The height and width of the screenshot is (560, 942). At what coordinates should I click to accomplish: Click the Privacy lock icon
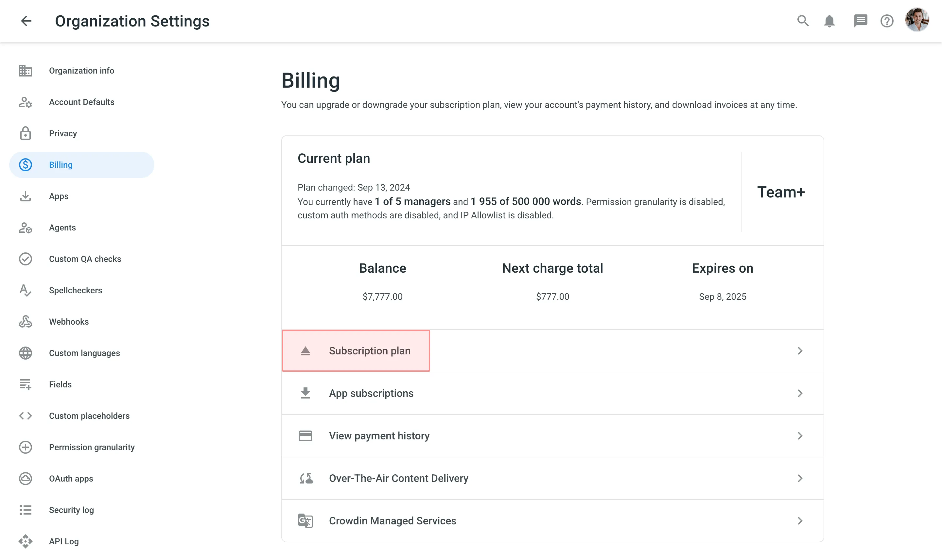(25, 133)
